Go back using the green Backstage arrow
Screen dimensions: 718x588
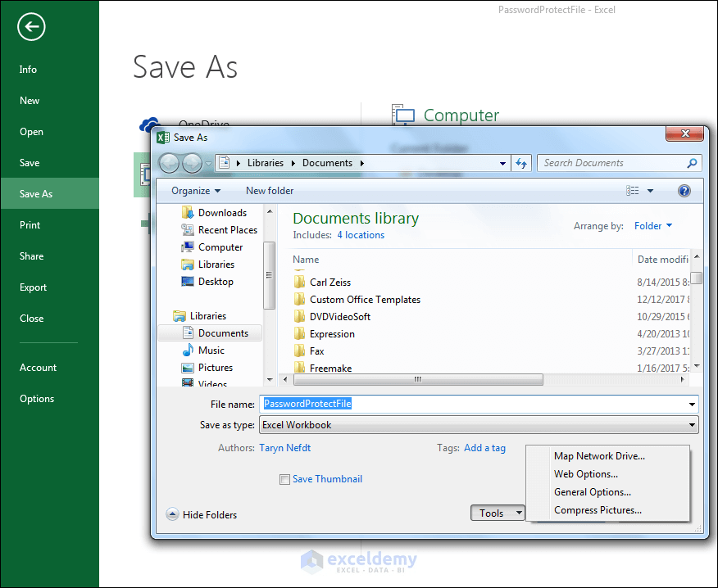30,27
